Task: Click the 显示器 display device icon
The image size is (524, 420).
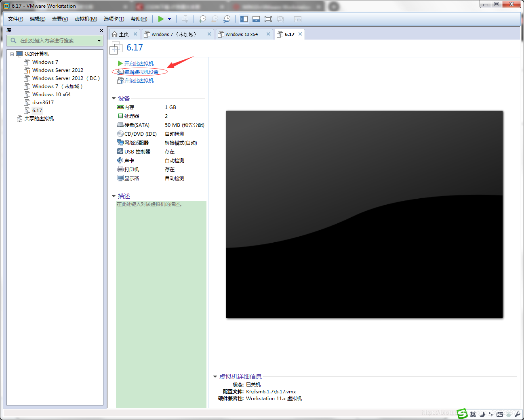Action: [x=120, y=178]
